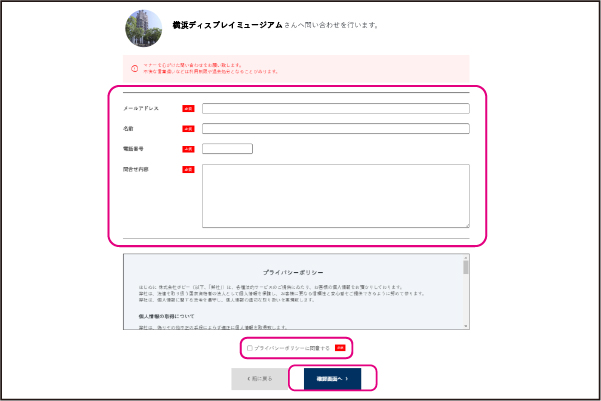Click the 問合せ内容 label
Screen dimensions: 601x401
pos(136,169)
